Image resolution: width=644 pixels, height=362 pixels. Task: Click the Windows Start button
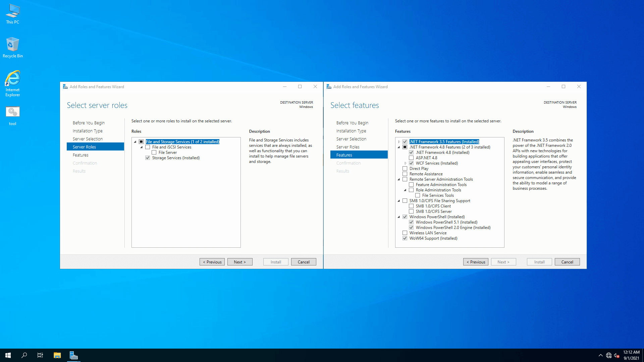click(x=8, y=355)
